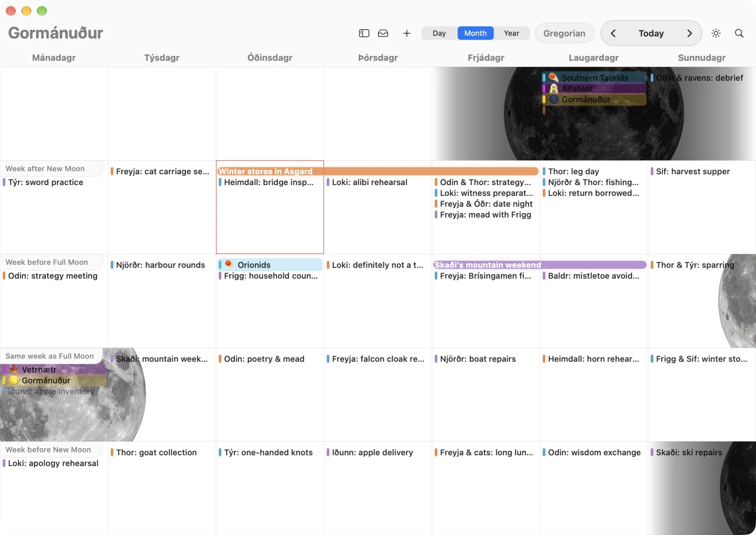Select the Orionids event
The height and width of the screenshot is (535, 756).
pyautogui.click(x=270, y=265)
